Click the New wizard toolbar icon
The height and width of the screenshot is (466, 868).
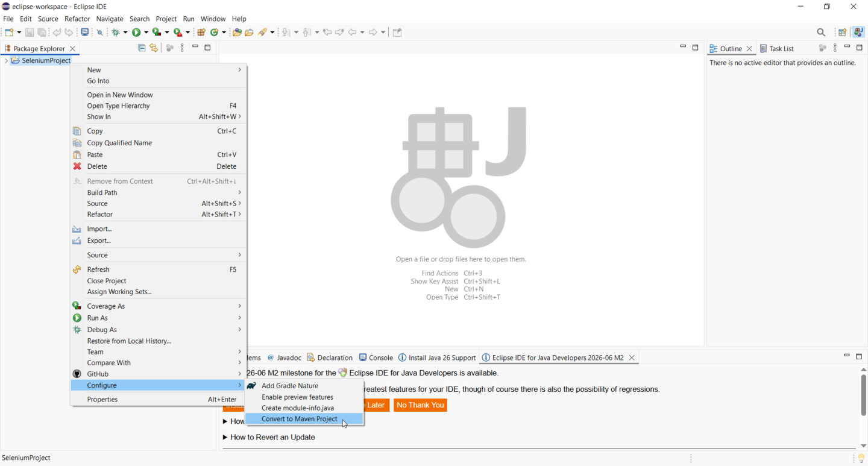pos(10,33)
